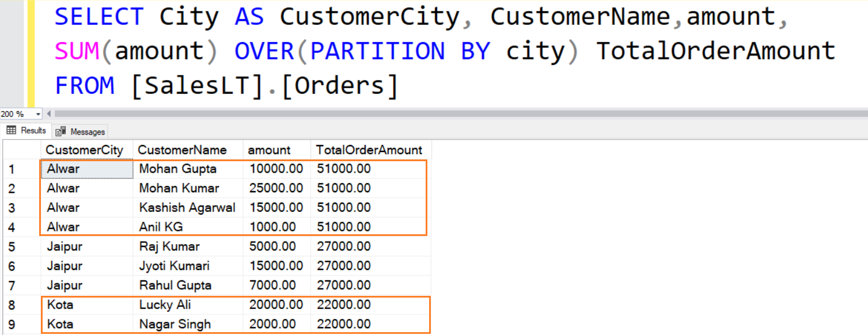Click the Rahul Gupta cell
This screenshot has height=335, width=868.
[x=188, y=285]
